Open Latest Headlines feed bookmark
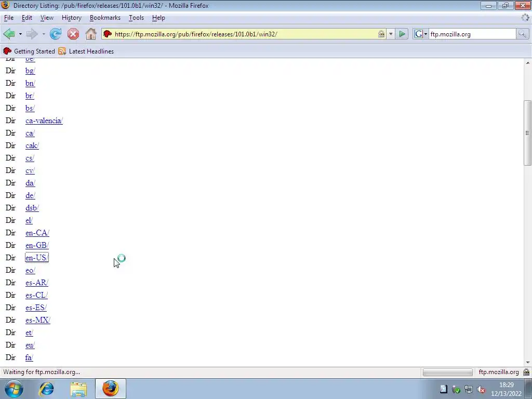Image resolution: width=532 pixels, height=399 pixels. point(86,51)
